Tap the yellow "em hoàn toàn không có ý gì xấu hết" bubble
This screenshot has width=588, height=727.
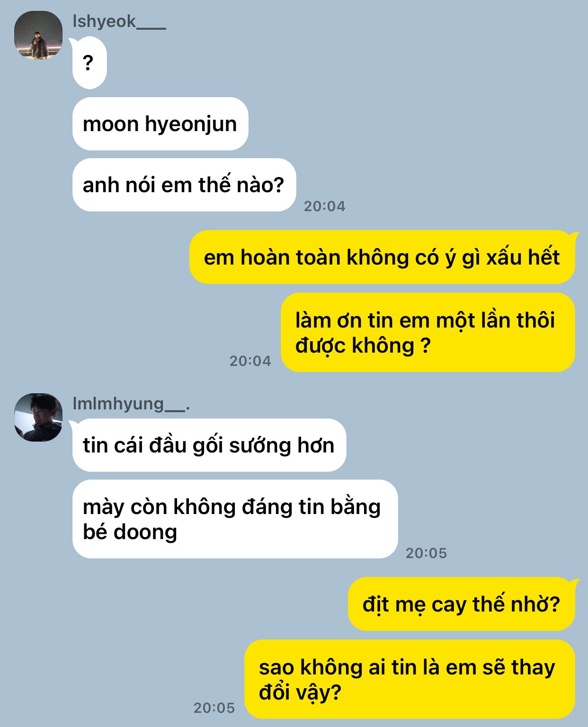tap(382, 257)
